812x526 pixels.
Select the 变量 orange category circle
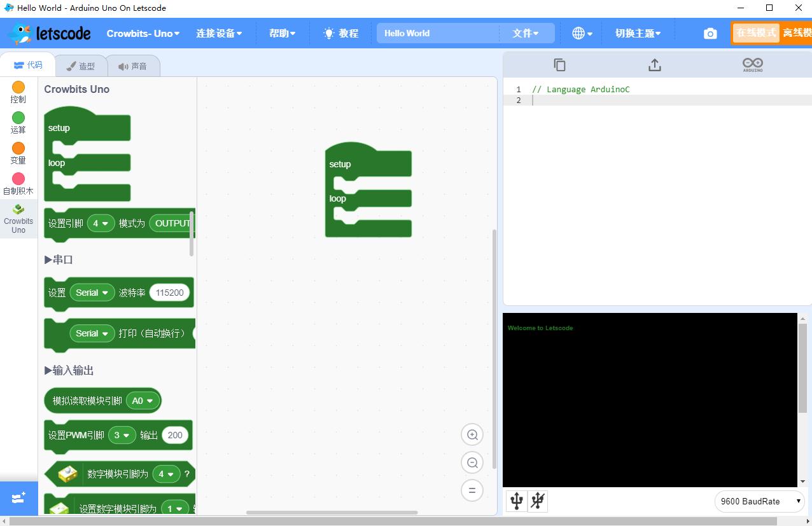(18, 148)
